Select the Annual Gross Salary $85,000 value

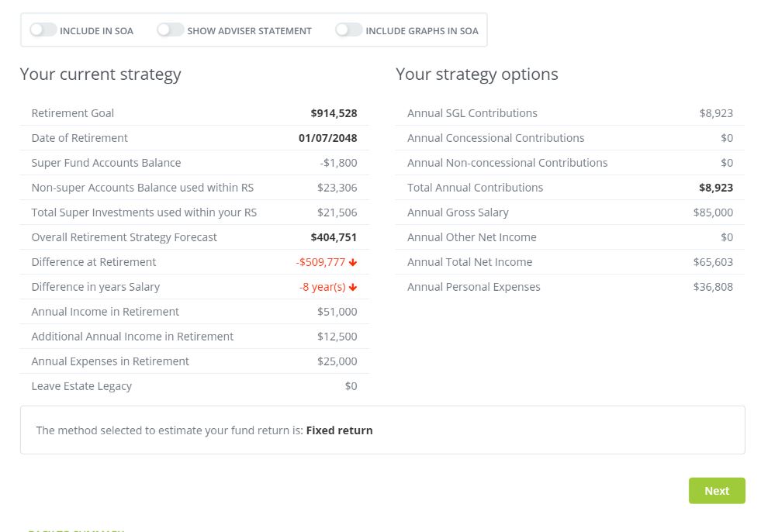713,212
